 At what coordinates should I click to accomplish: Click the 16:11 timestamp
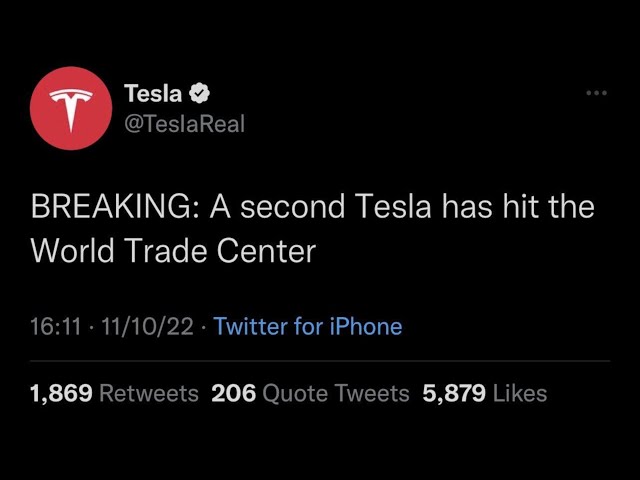56,327
